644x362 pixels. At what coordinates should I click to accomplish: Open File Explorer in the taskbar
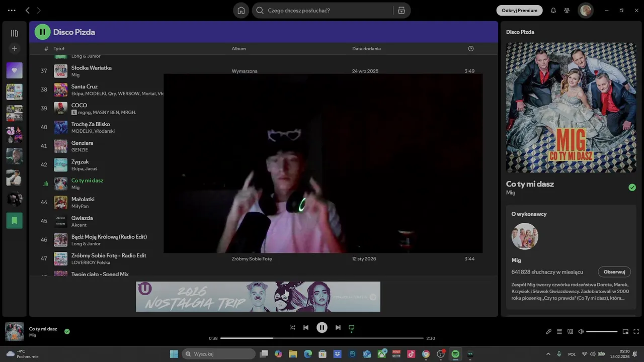(x=293, y=354)
